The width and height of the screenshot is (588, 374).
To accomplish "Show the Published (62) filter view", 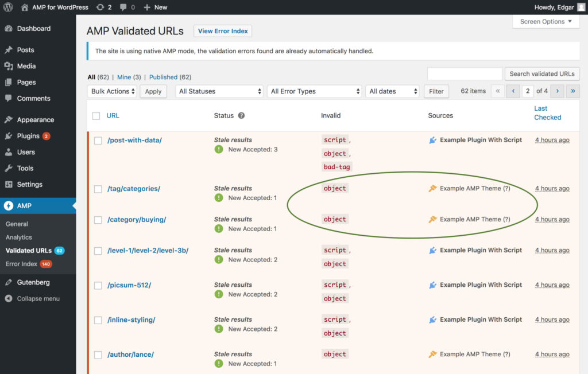I will pyautogui.click(x=170, y=77).
